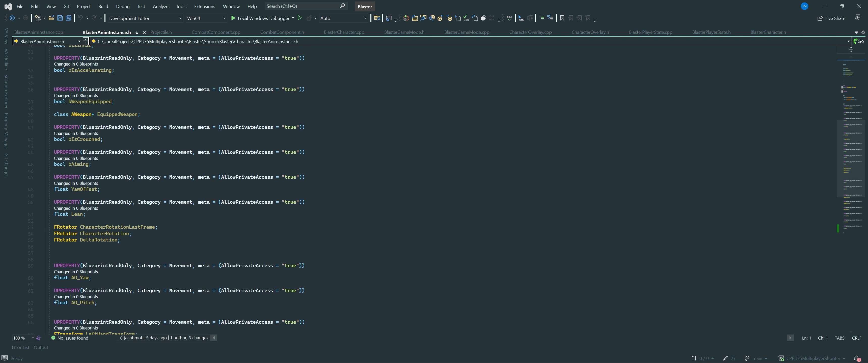Click the Save All icon
This screenshot has height=363, width=868.
tap(68, 18)
